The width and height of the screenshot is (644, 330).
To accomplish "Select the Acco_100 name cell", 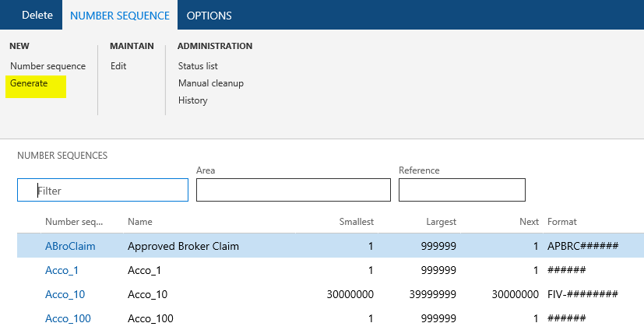I will [150, 318].
